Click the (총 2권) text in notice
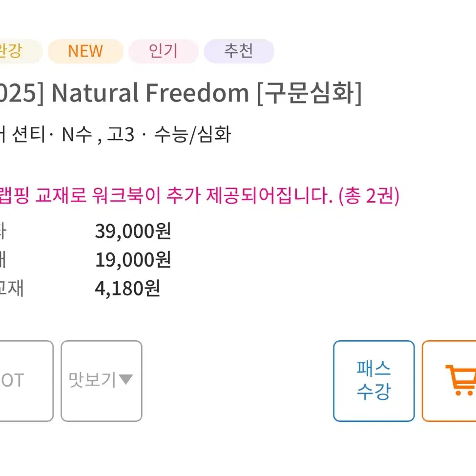 369,195
